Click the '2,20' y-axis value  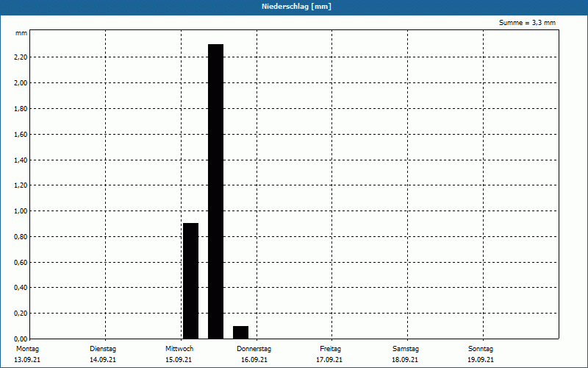[21, 57]
